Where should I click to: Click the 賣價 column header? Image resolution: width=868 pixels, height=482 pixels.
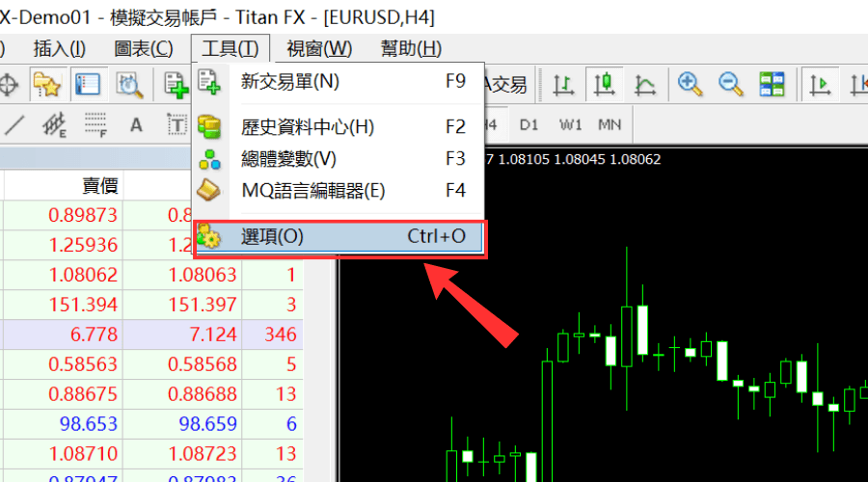pyautogui.click(x=99, y=185)
